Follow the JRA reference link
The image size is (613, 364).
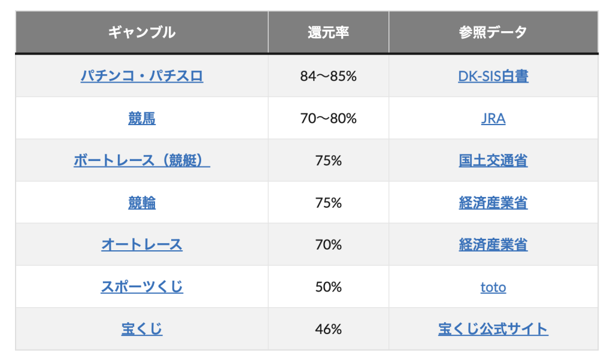(x=493, y=119)
